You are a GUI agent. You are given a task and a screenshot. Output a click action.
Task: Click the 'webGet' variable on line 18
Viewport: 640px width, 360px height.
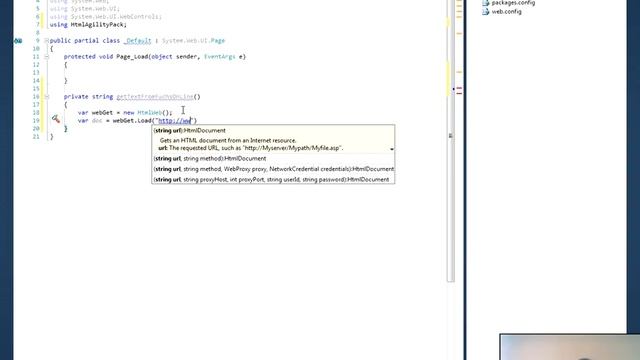102,113
